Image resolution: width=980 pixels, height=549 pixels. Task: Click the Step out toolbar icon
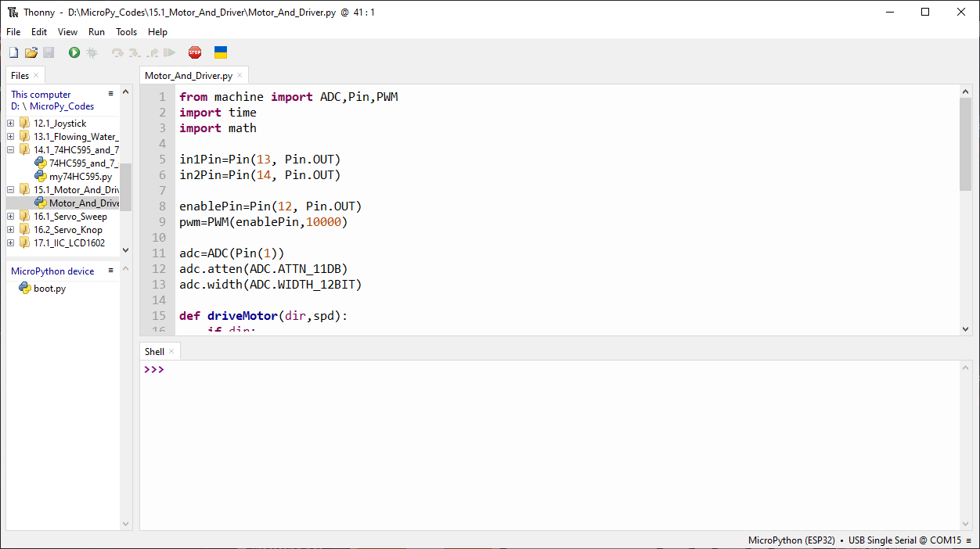[152, 52]
